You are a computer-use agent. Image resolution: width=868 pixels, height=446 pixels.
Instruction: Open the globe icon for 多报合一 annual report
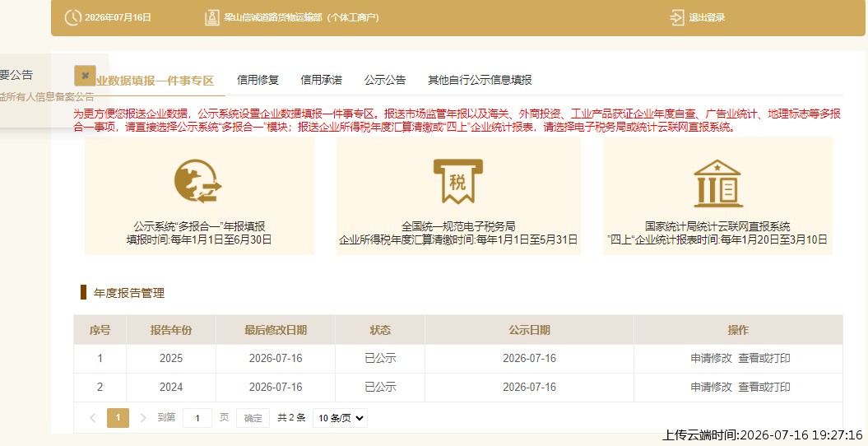coord(198,182)
